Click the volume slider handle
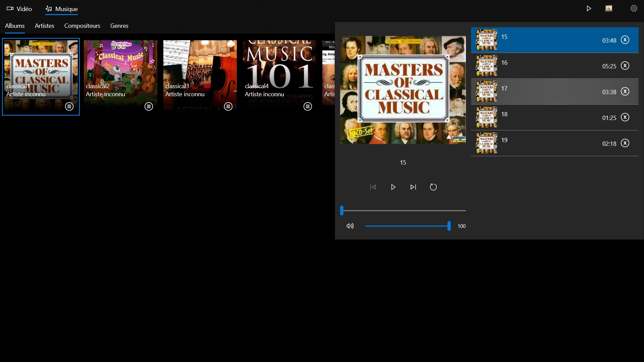Image resolution: width=644 pixels, height=362 pixels. click(x=449, y=226)
